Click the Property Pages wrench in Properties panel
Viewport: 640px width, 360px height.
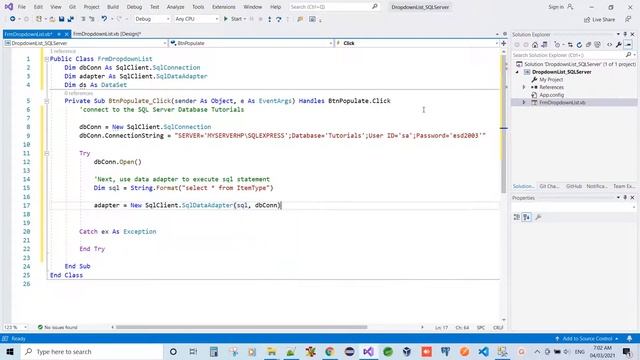click(538, 217)
